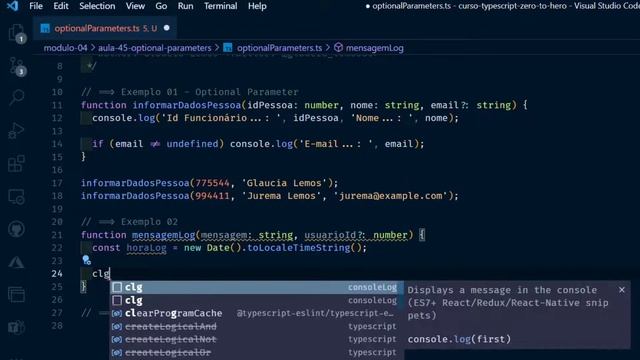Click symbol icon beside clearProgramCache
Viewport: 640px width, 360px height.
(117, 313)
